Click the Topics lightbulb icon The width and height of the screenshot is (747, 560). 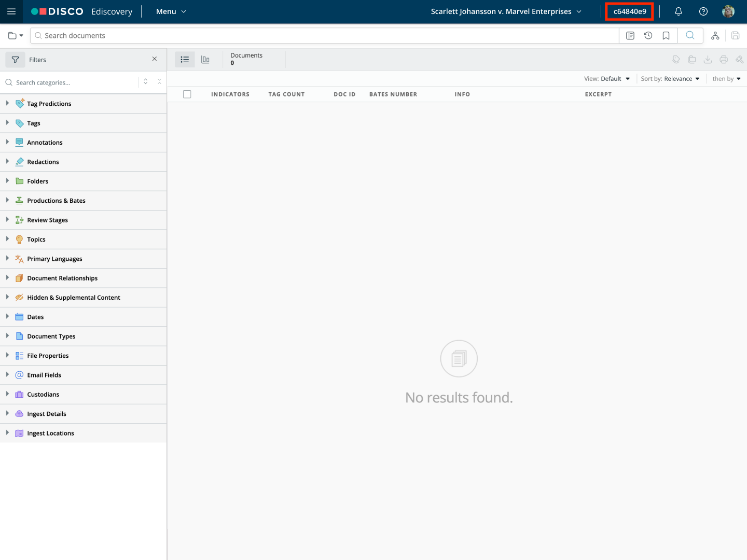coord(19,240)
